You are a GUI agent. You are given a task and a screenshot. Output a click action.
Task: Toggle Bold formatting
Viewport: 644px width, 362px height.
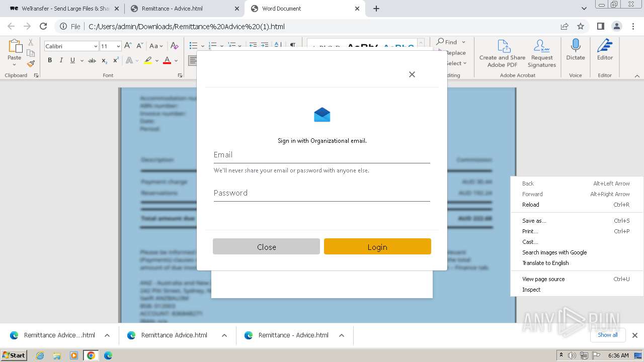pos(50,60)
